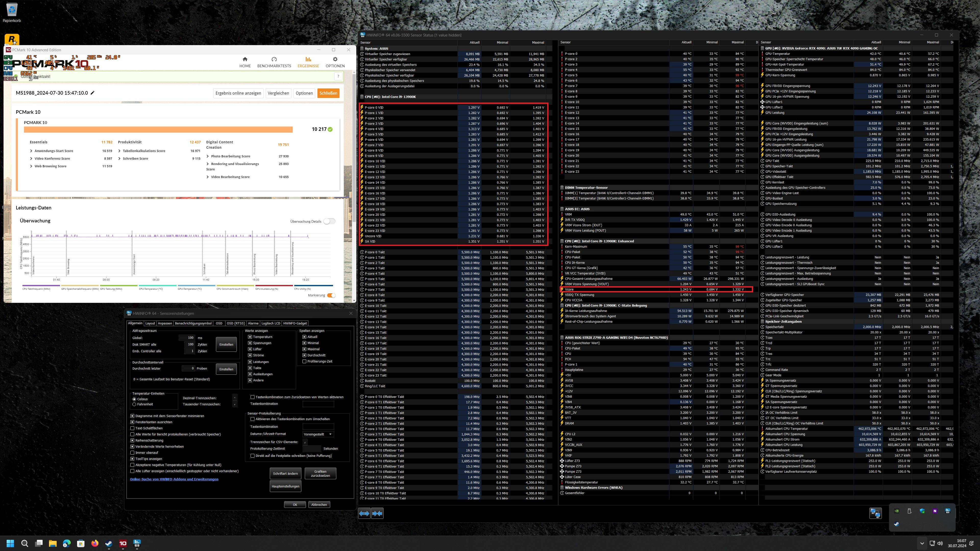The width and height of the screenshot is (980, 551).
Task: Enable Profilierungs-Zeit column checkbox
Action: 304,361
